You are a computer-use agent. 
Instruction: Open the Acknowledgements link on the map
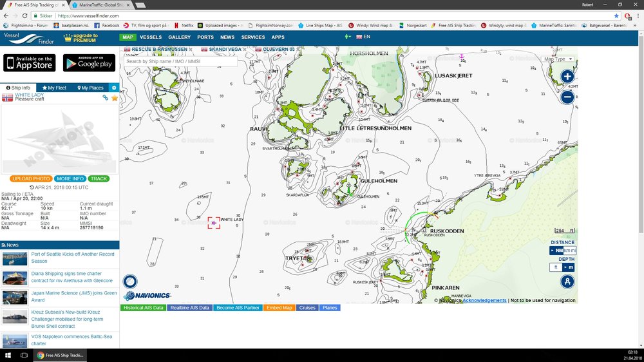tap(484, 300)
